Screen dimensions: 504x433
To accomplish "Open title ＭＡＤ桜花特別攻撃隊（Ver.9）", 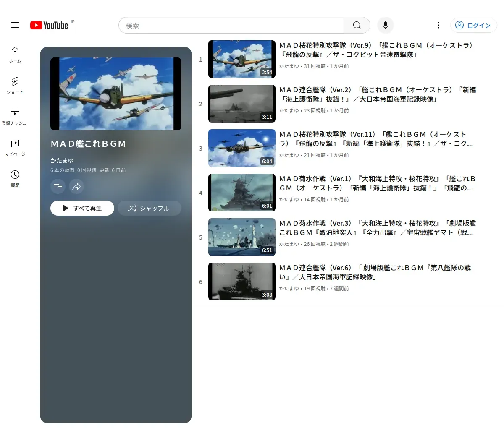I will pyautogui.click(x=377, y=50).
